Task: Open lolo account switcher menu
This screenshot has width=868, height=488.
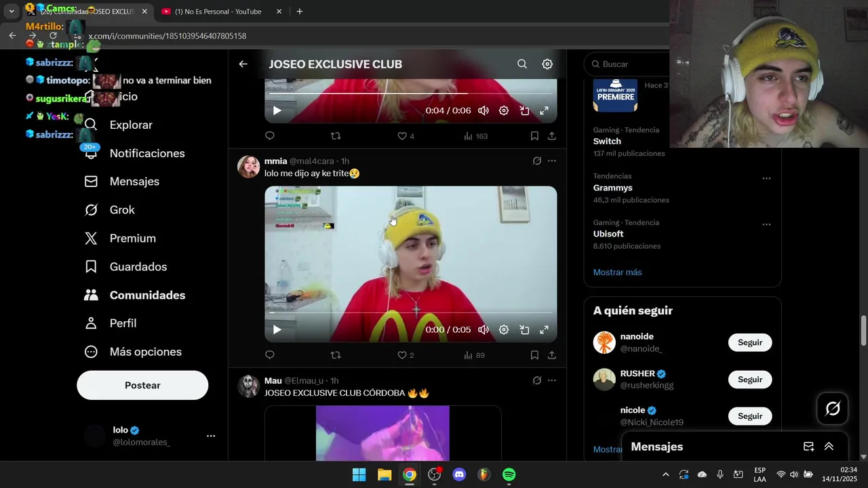Action: pos(211,436)
